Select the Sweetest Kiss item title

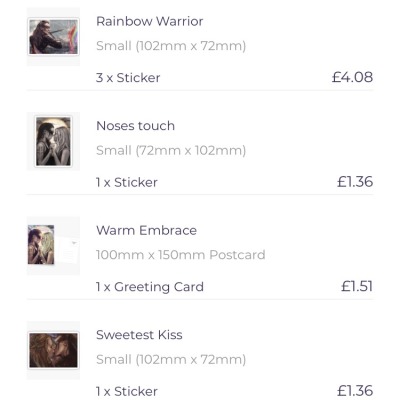point(139,335)
